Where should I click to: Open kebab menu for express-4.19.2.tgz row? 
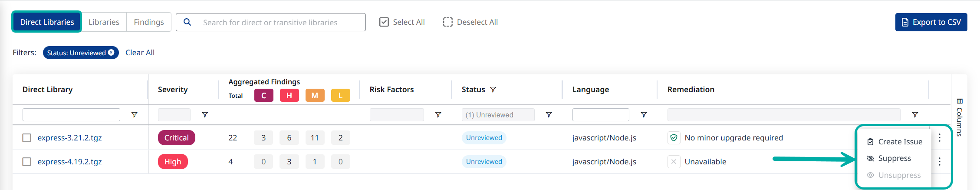[940, 162]
